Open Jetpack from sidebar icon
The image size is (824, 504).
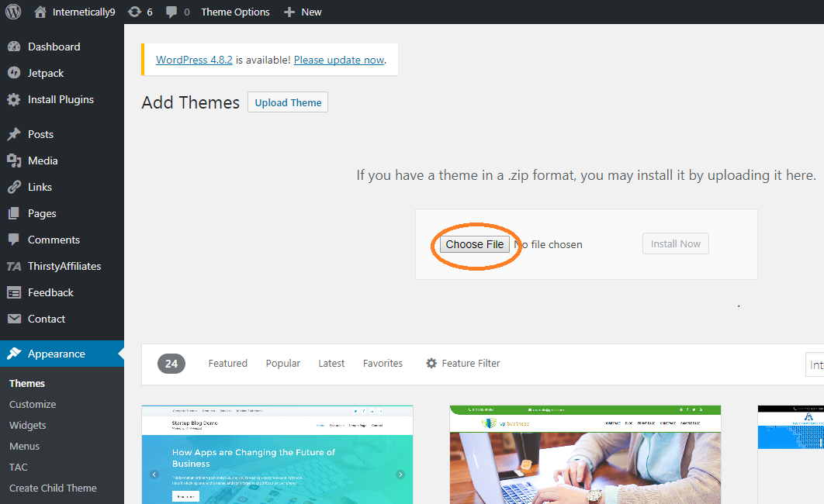tap(14, 73)
